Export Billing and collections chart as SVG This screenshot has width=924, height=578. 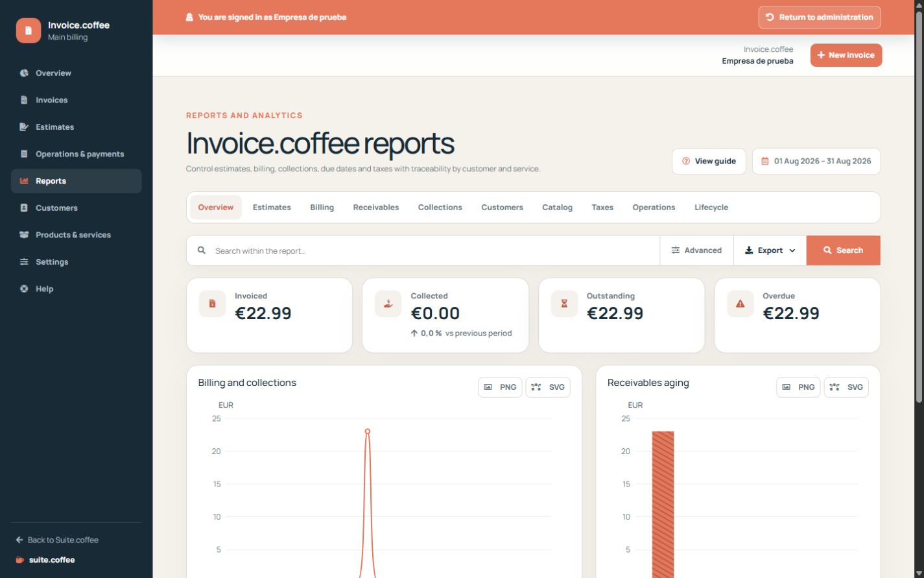click(548, 387)
